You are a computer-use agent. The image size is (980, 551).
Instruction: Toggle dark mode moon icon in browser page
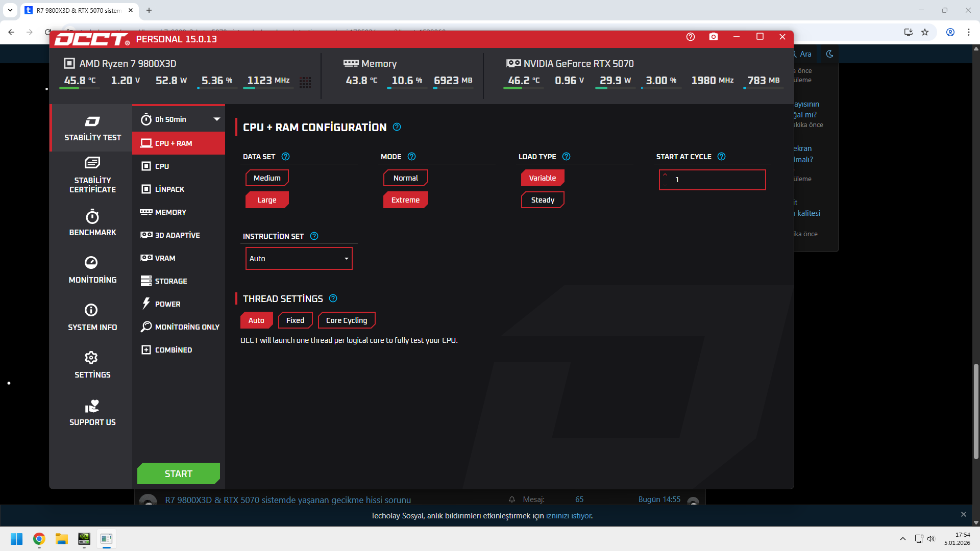tap(830, 54)
